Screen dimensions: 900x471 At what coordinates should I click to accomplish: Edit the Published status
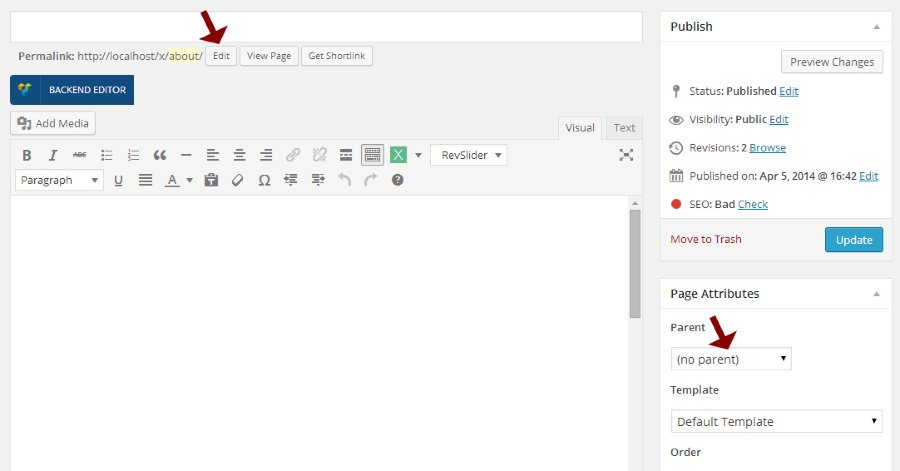[x=789, y=91]
